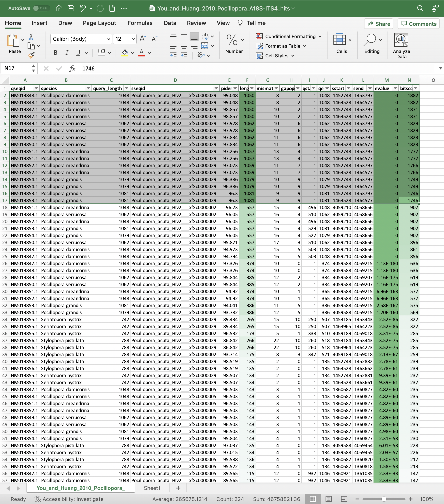Viewport: 444px width, 504px height.
Task: Switch to Sheet1 tab
Action: pyautogui.click(x=152, y=488)
